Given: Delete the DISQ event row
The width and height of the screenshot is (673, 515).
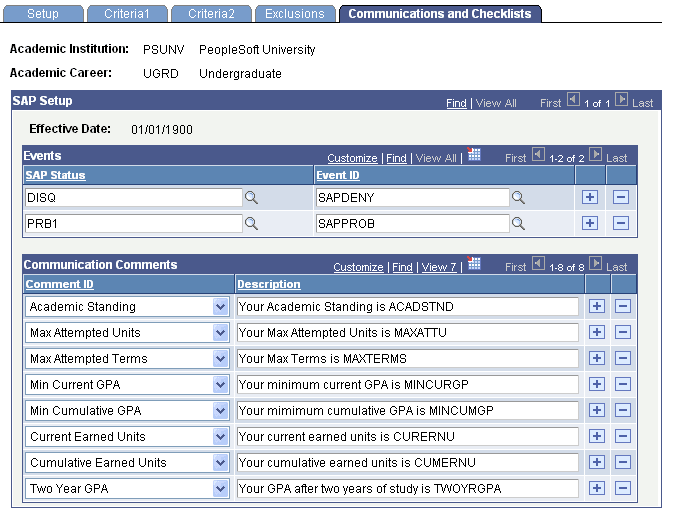Looking at the screenshot, I should (621, 197).
